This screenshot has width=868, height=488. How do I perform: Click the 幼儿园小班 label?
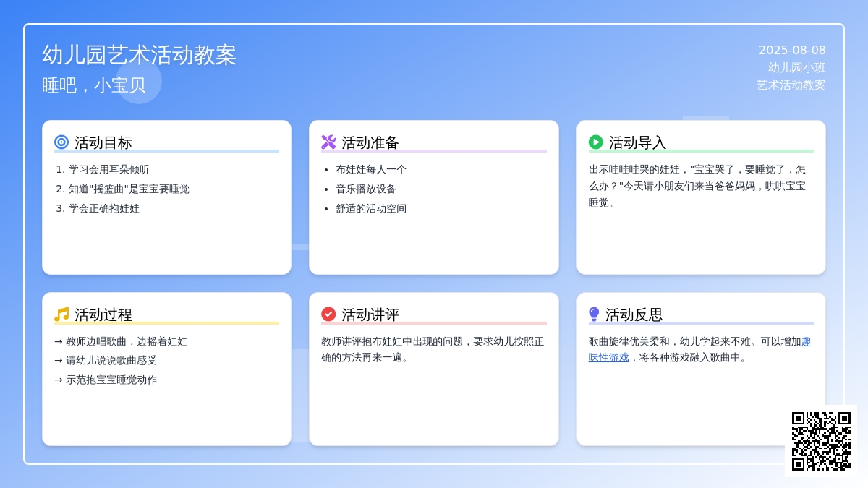pyautogui.click(x=797, y=67)
